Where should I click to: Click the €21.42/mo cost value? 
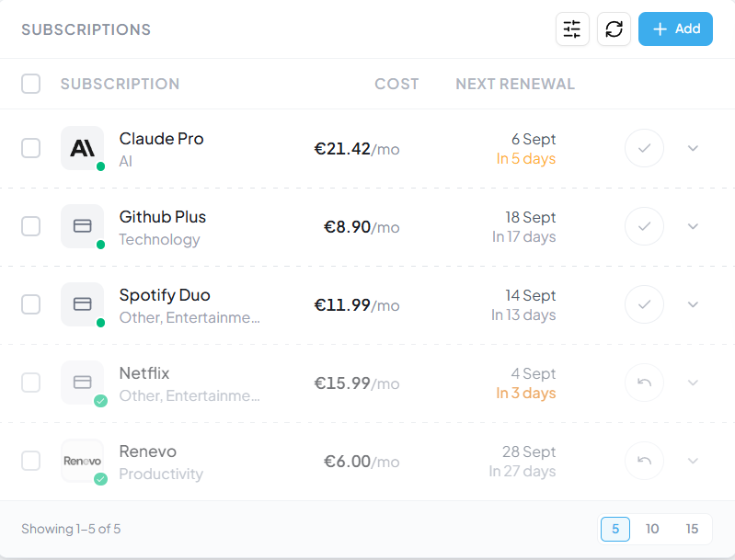click(357, 149)
